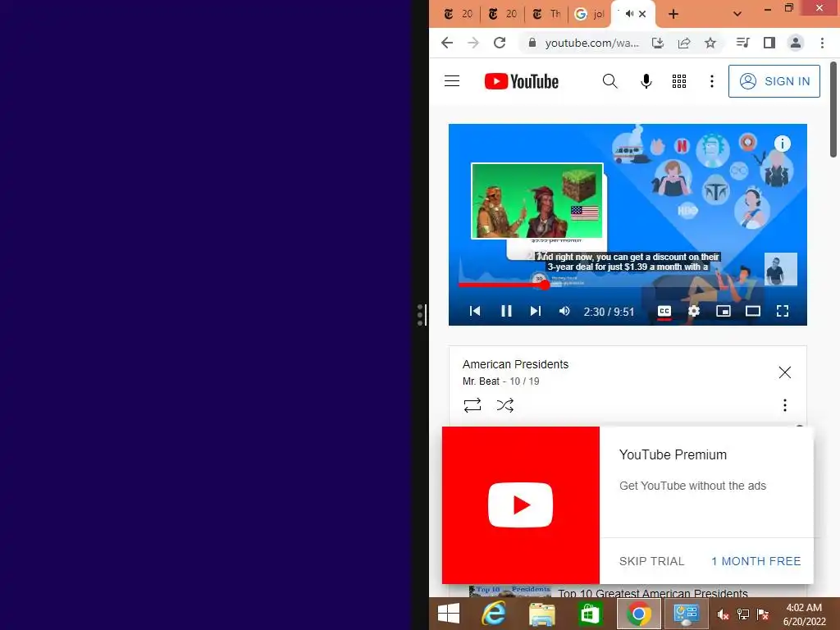Click the split-view divider handle
Image resolution: width=840 pixels, height=630 pixels.
coord(421,315)
